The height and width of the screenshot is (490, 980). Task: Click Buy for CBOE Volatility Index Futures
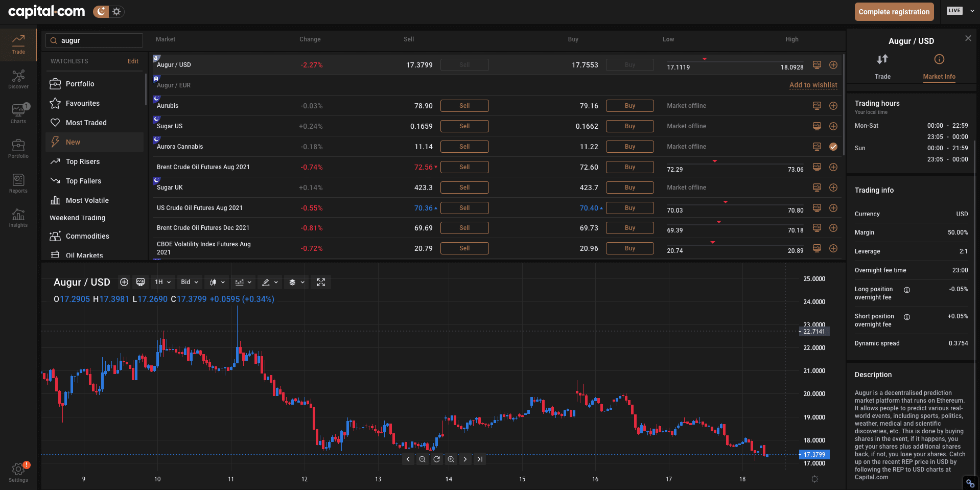(x=630, y=248)
